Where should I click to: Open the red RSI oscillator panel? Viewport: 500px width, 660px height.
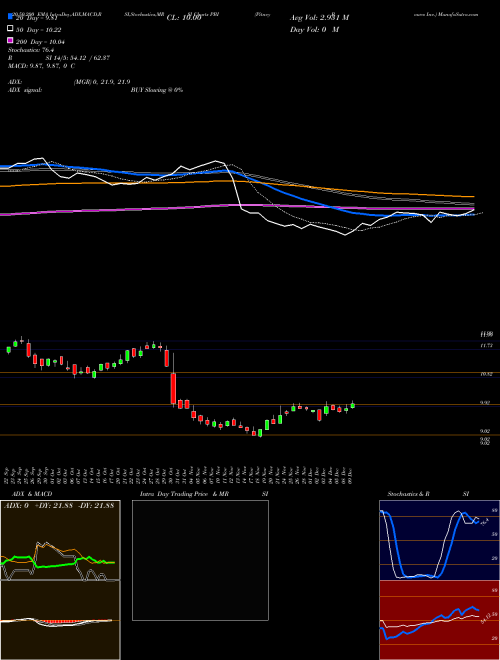[439, 620]
